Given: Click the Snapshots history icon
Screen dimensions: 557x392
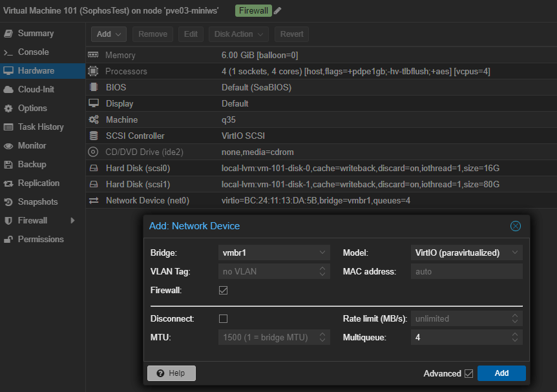Looking at the screenshot, I should click(8, 202).
